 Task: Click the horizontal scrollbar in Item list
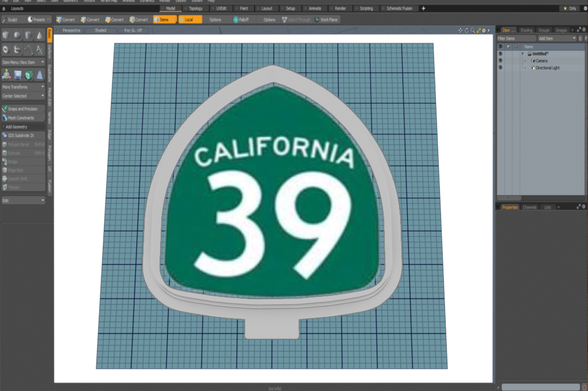pos(509,198)
